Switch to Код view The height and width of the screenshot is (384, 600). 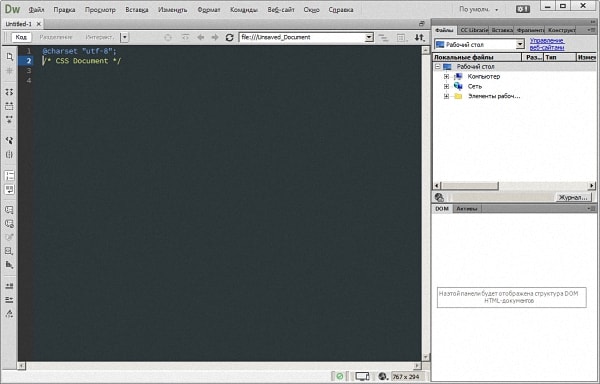point(21,37)
